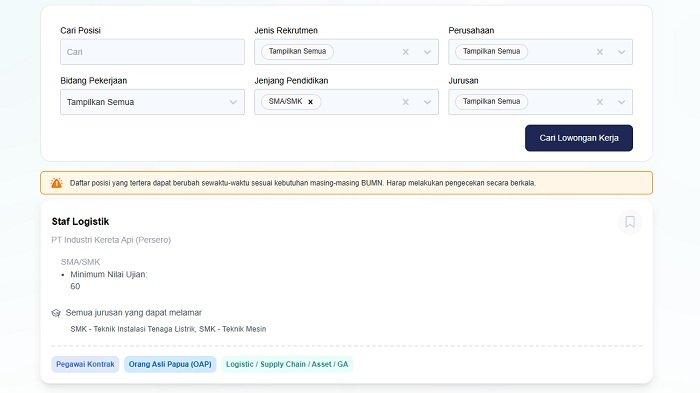Clear the Perusahaan selection with X
Viewport: 700px width, 393px height.
point(600,52)
